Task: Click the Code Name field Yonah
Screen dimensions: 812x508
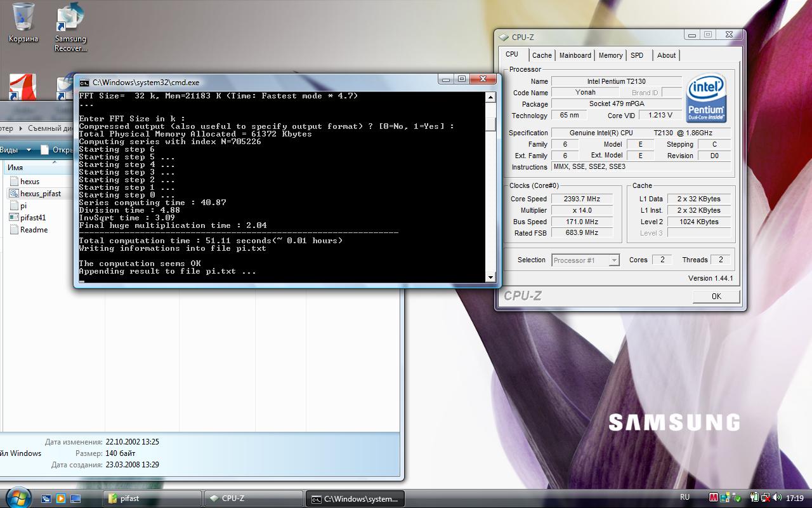Action: click(x=586, y=93)
